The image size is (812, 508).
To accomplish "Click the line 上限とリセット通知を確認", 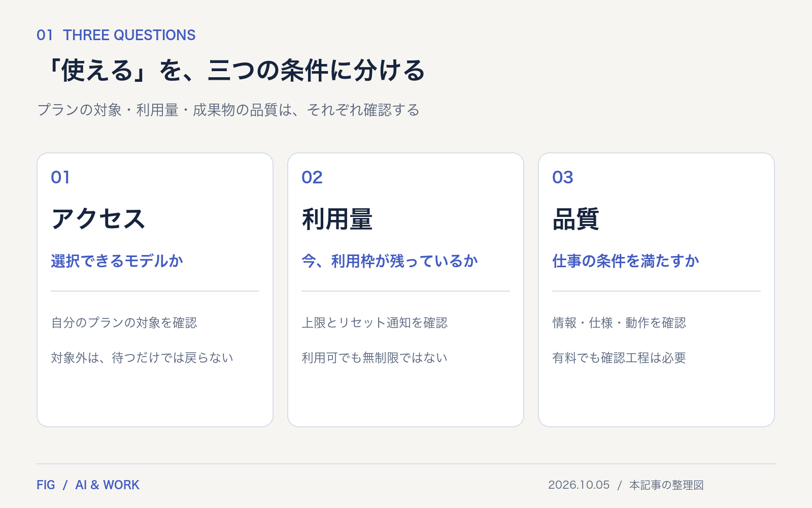I will 375,323.
